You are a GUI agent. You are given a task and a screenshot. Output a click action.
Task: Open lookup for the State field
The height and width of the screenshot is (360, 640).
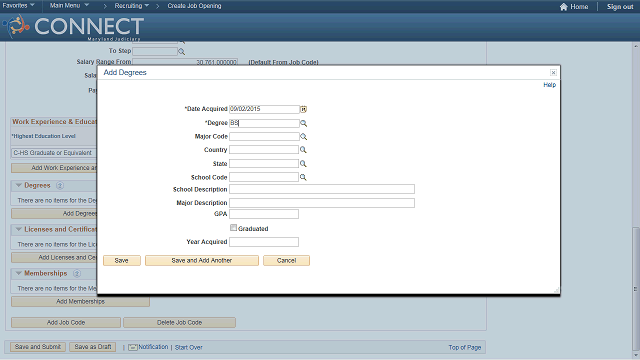coord(303,164)
